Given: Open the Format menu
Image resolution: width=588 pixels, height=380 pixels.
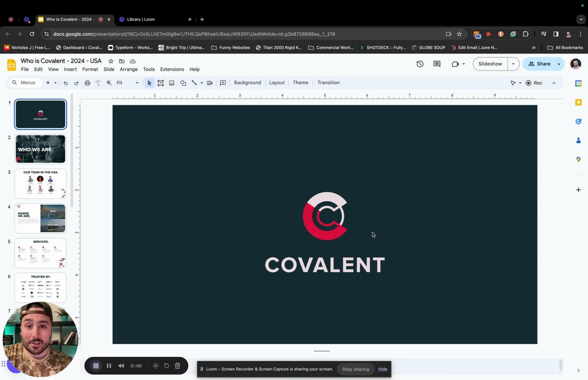Looking at the screenshot, I should tap(90, 69).
